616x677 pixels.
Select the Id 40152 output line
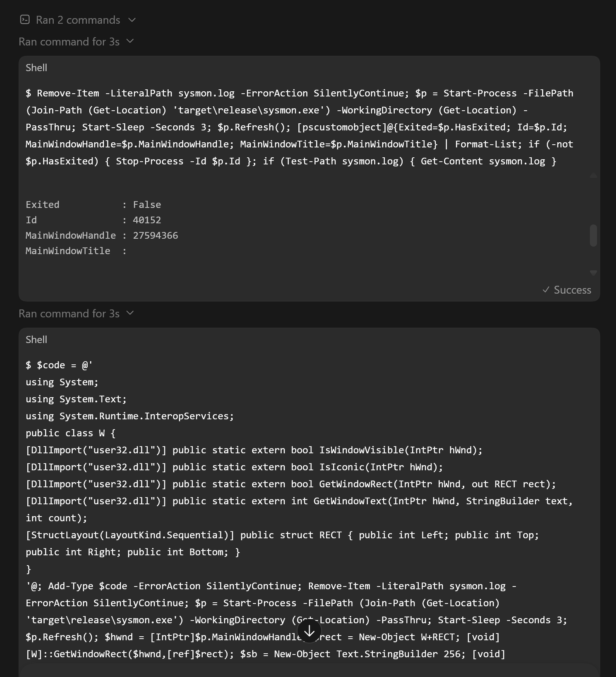[x=93, y=220]
